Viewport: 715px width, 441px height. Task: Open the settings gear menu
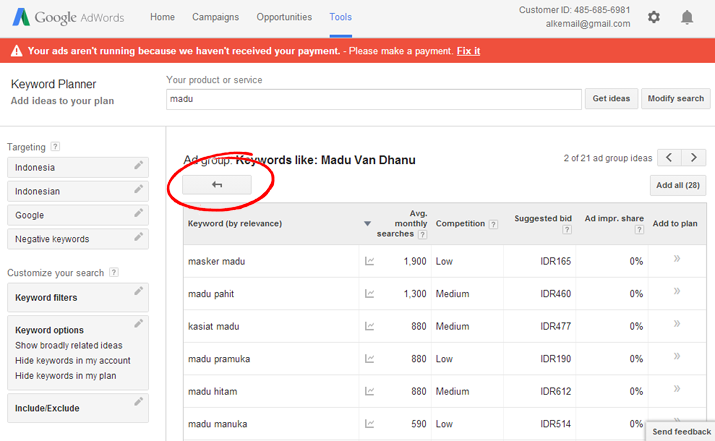(x=653, y=17)
